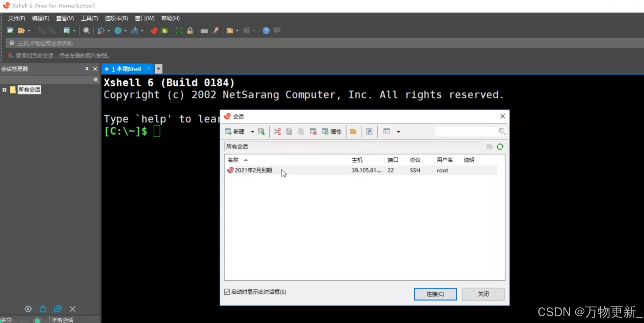Open the dropdown arrow next to 新建
Image resolution: width=644 pixels, height=323 pixels.
[x=252, y=132]
